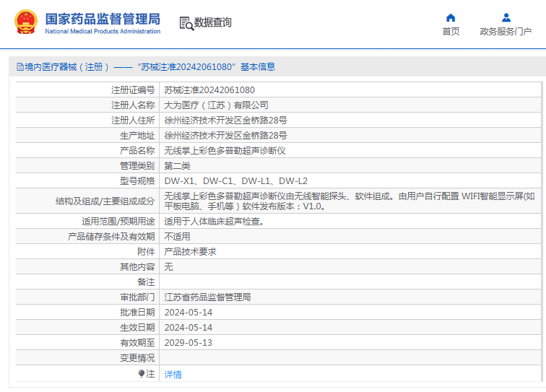The width and height of the screenshot is (546, 392).
Task: Click the 产品储存条件及有效期 label
Action: (x=111, y=237)
